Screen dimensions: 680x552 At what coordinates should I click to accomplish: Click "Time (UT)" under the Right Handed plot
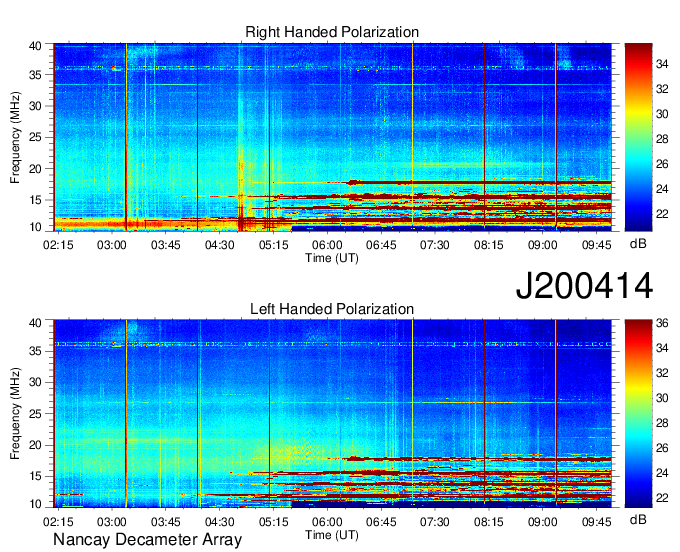pos(332,258)
